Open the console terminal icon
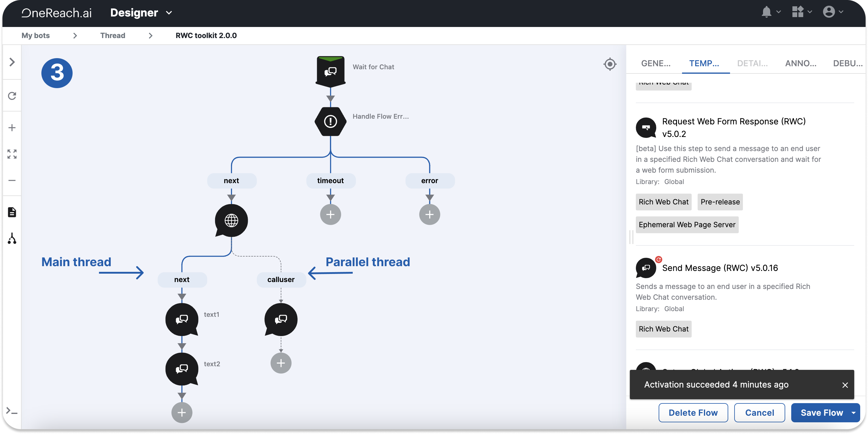Screen dimensions: 868x434 coord(12,411)
